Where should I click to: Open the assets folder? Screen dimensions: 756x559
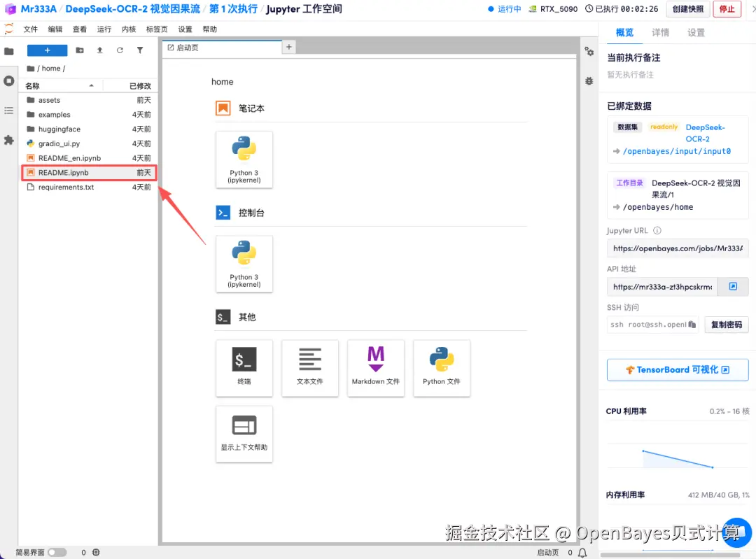89,100
